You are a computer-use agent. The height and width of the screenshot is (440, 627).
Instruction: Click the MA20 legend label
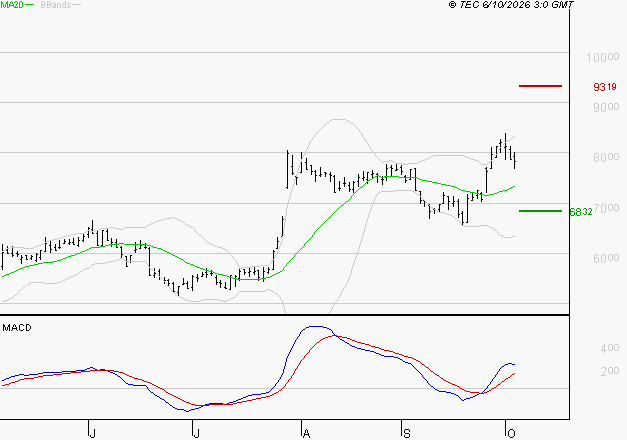click(12, 5)
